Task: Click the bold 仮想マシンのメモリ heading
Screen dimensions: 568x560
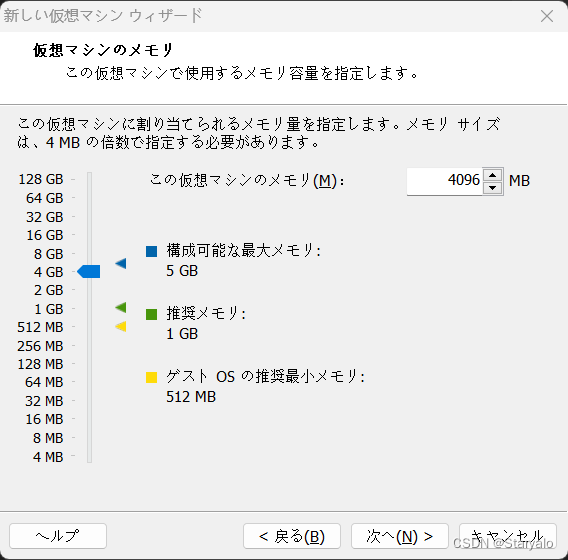Action: coord(104,50)
